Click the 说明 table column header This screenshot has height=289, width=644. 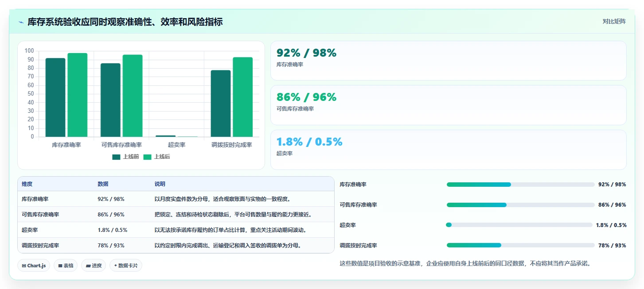tap(160, 184)
